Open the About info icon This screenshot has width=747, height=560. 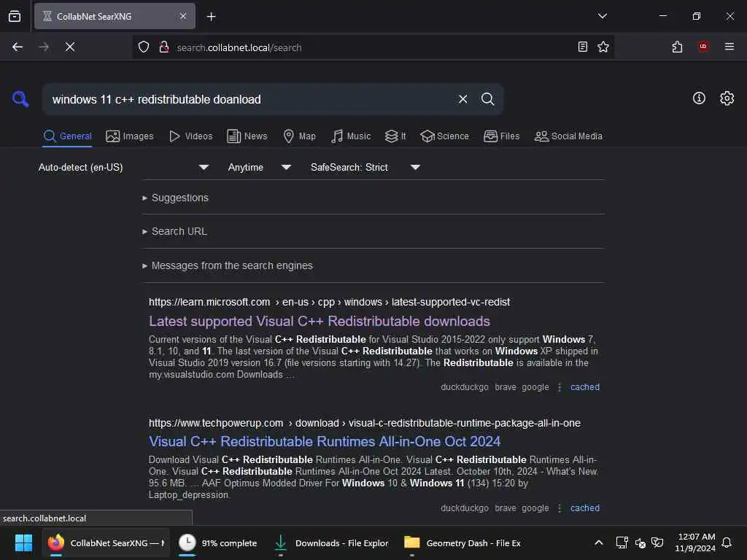click(x=699, y=98)
